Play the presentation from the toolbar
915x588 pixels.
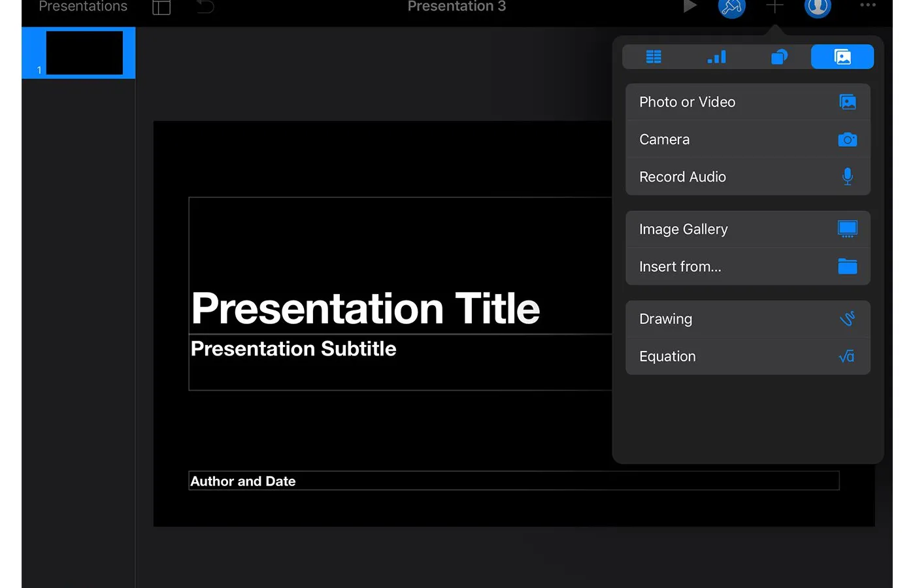[690, 7]
